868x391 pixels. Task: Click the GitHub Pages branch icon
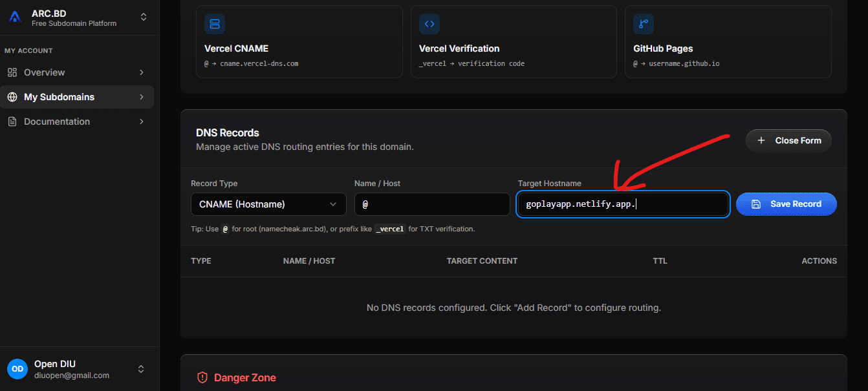coord(644,24)
